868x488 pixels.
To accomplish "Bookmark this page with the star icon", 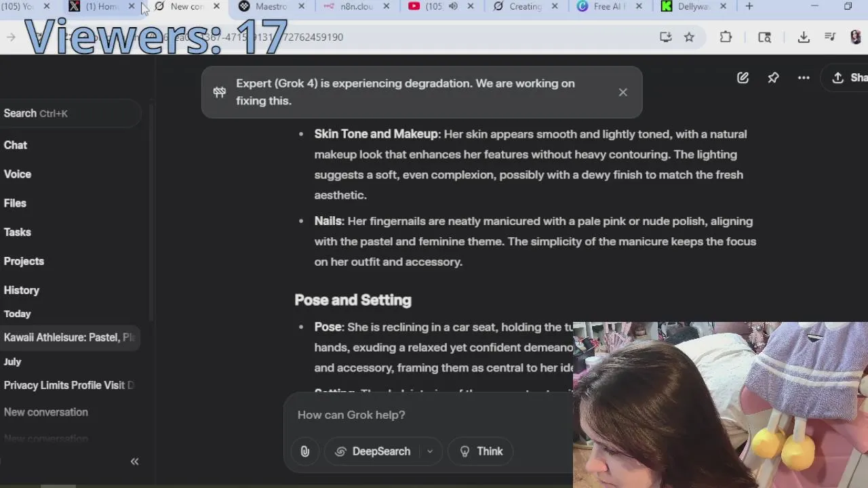I will click(689, 37).
